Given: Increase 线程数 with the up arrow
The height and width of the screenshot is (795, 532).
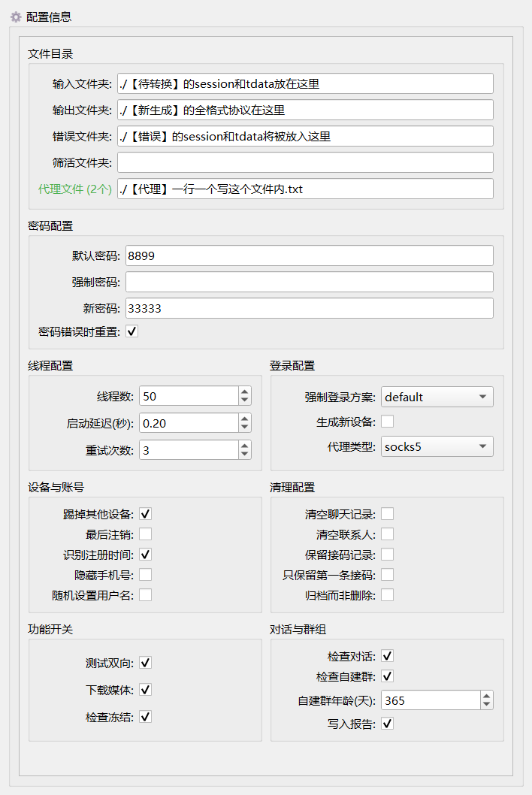Looking at the screenshot, I should (245, 391).
